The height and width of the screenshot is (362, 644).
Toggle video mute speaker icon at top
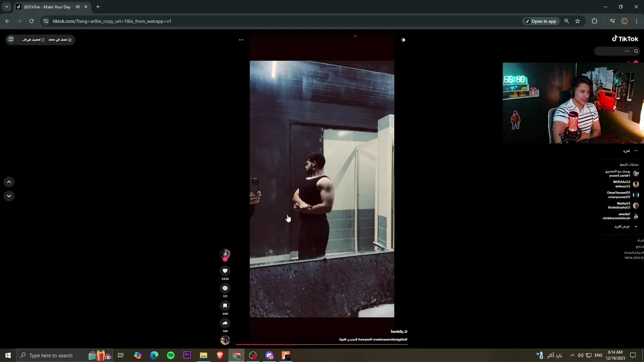click(403, 40)
